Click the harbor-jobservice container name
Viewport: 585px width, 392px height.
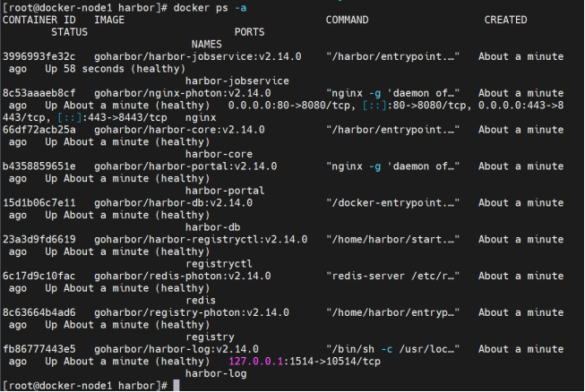(x=237, y=81)
